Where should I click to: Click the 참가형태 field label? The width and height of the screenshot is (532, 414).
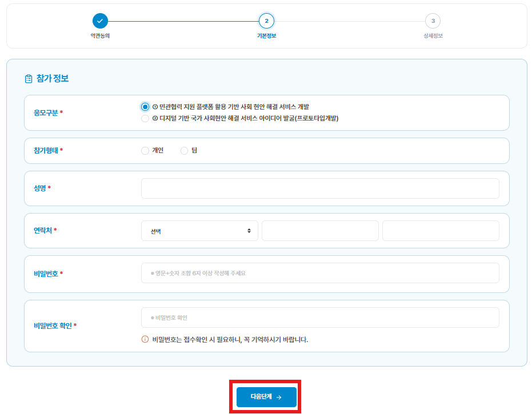pyautogui.click(x=46, y=150)
